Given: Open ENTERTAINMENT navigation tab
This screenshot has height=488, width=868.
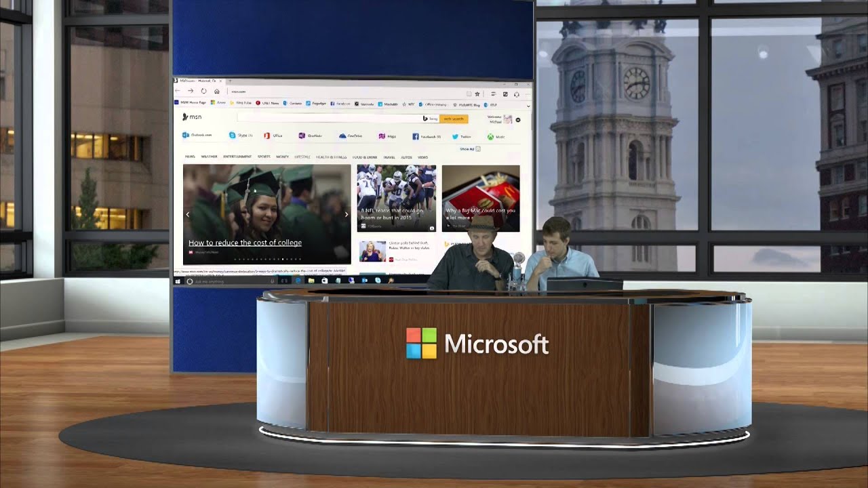Looking at the screenshot, I should click(x=237, y=157).
